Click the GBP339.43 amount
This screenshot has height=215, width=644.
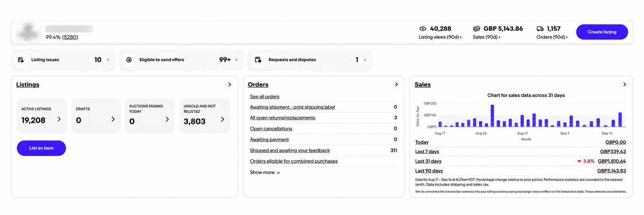click(613, 152)
